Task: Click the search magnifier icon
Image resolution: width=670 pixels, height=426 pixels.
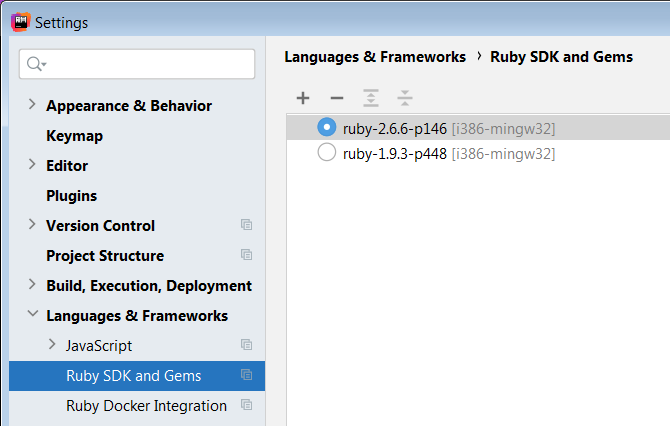Action: pos(36,64)
